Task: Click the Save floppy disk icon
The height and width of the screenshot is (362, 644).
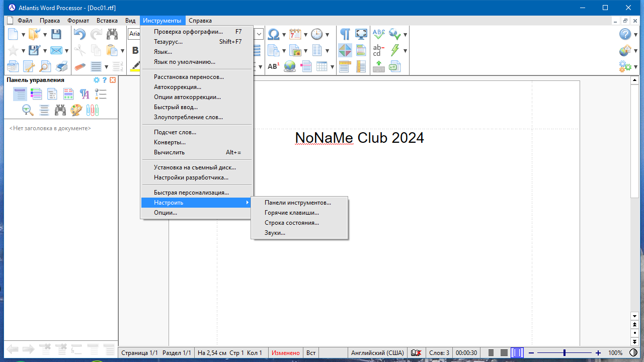Action: click(x=56, y=34)
